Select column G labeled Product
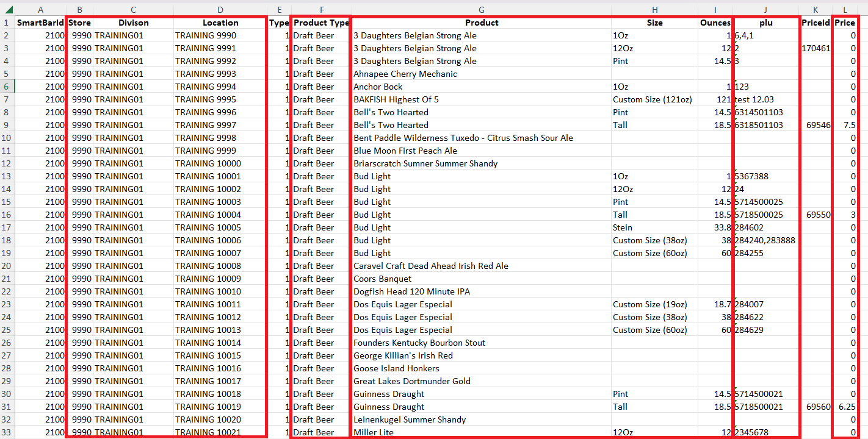868x439 pixels. pyautogui.click(x=482, y=9)
